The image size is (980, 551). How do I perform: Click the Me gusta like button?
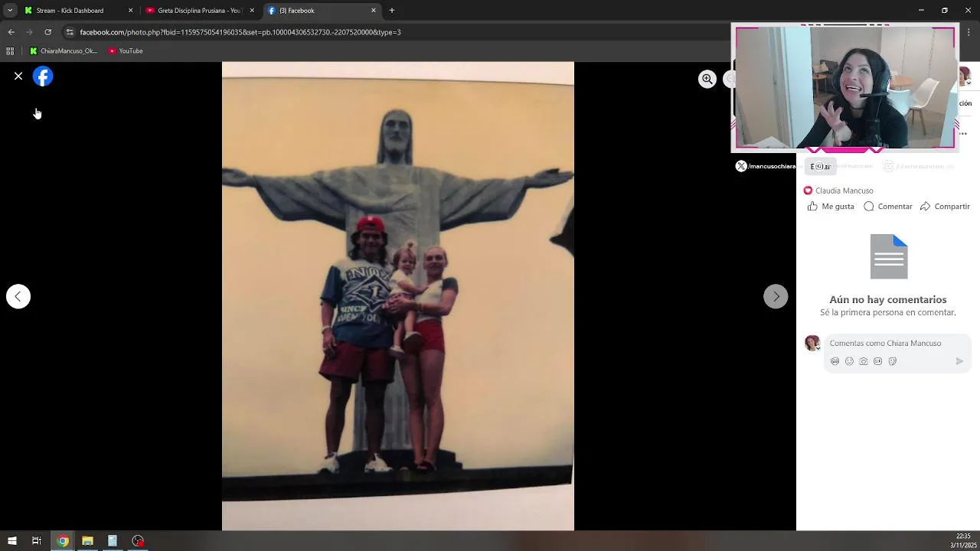tap(831, 207)
